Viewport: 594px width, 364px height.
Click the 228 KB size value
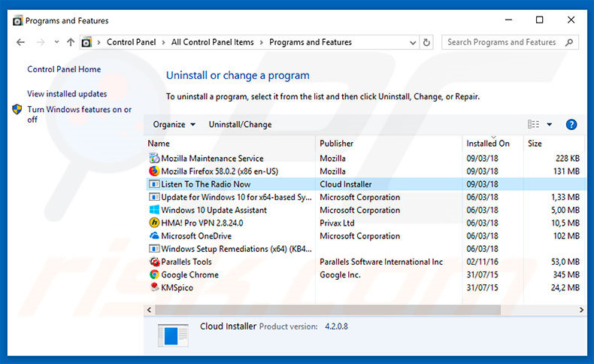coord(568,159)
